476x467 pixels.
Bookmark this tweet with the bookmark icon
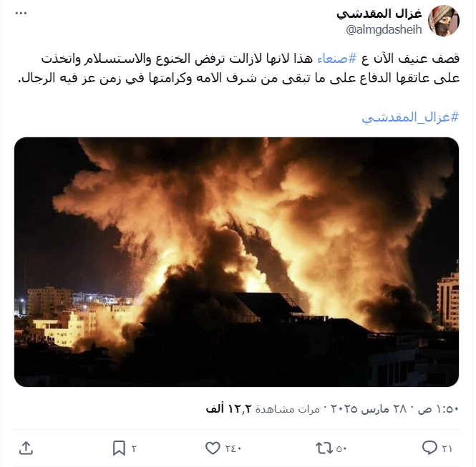[119, 448]
